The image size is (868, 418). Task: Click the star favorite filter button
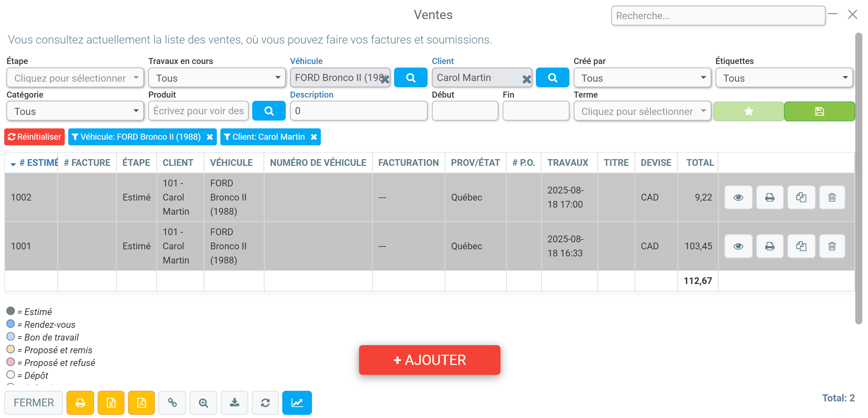point(748,111)
